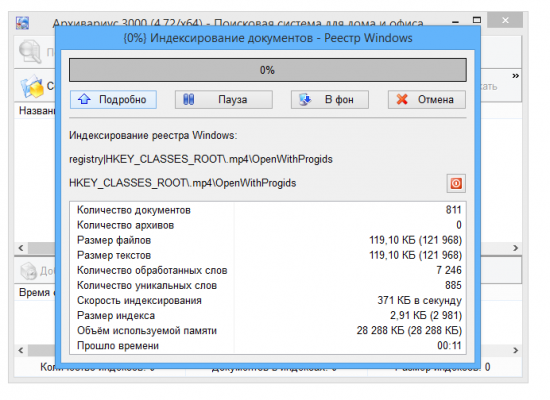Click the red skip-item icon button
550x400 pixels.
point(456,183)
